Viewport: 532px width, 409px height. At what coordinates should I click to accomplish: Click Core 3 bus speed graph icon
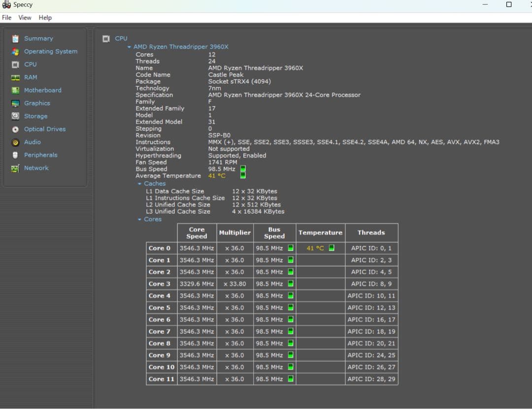[x=291, y=283]
